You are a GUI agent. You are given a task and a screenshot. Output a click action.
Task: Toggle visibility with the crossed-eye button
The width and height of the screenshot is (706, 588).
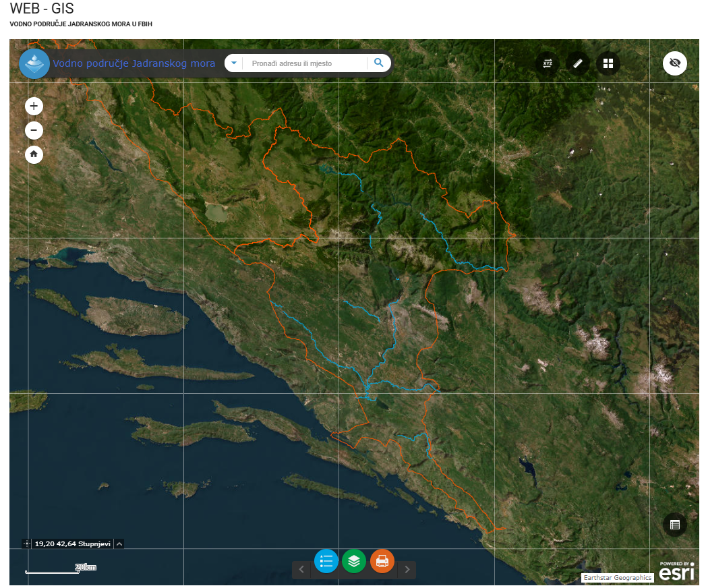(x=674, y=63)
